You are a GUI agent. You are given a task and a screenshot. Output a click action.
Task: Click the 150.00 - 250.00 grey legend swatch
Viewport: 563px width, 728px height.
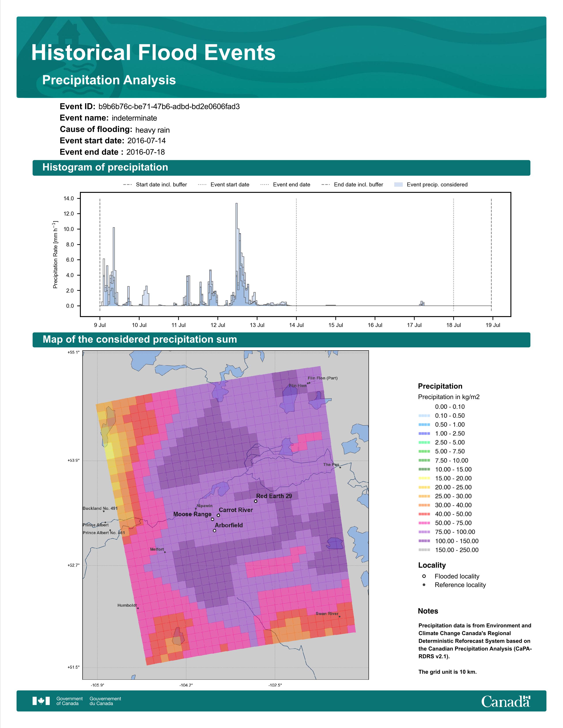(x=424, y=550)
